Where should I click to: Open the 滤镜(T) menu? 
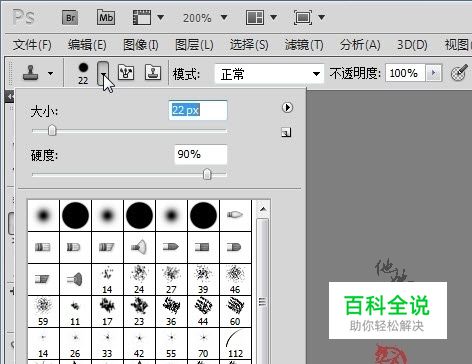[x=304, y=45]
